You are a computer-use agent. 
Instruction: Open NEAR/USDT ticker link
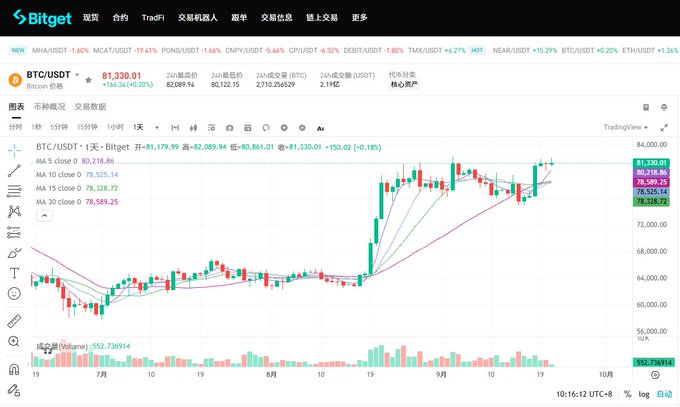pos(525,50)
